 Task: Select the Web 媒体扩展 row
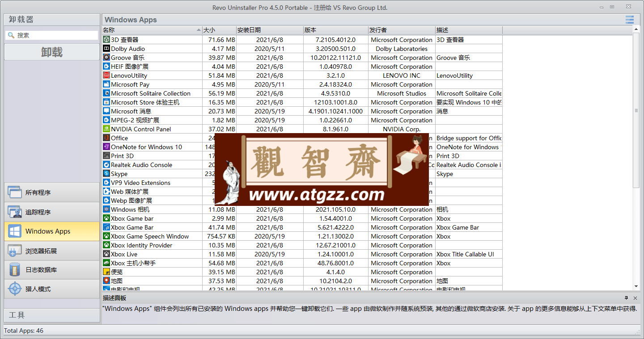[302, 192]
